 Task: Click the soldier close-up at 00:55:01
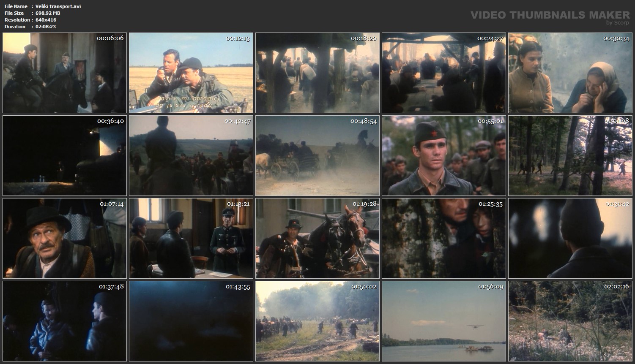(x=444, y=155)
